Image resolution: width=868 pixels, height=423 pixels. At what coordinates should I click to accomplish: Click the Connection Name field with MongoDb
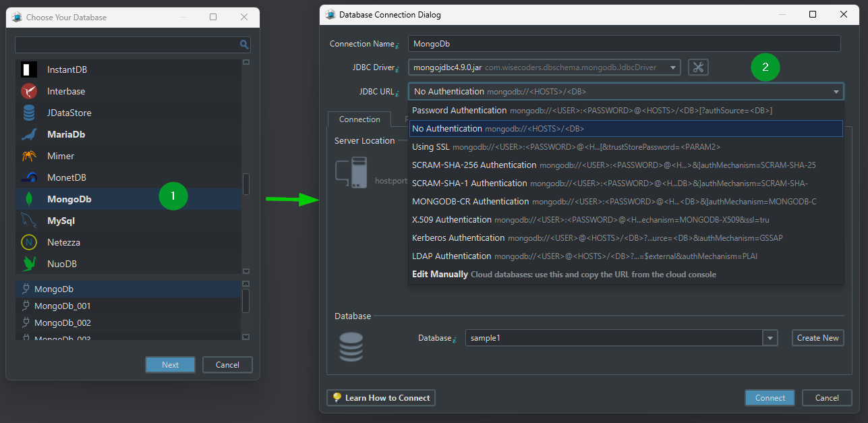(x=625, y=44)
